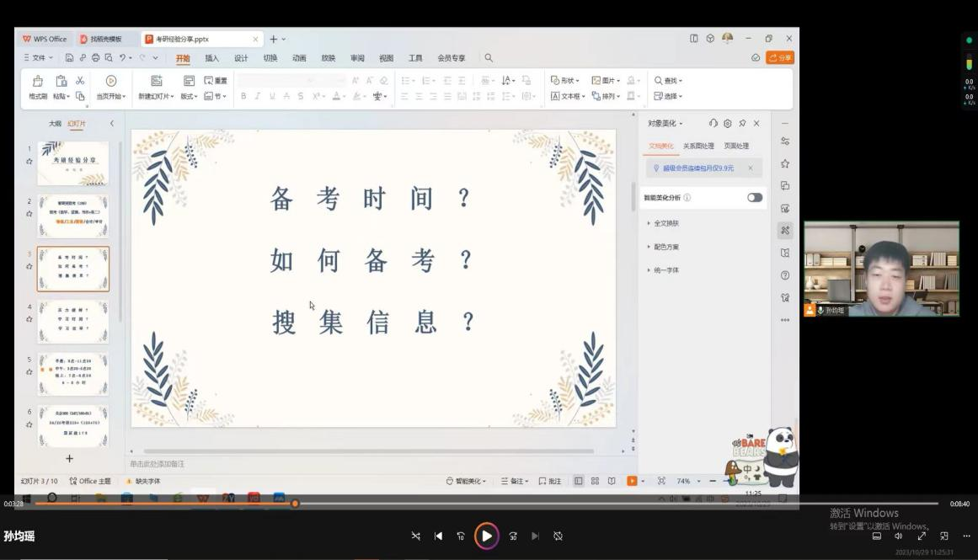
Task: Toggle shuffle in the video player
Action: coord(415,536)
